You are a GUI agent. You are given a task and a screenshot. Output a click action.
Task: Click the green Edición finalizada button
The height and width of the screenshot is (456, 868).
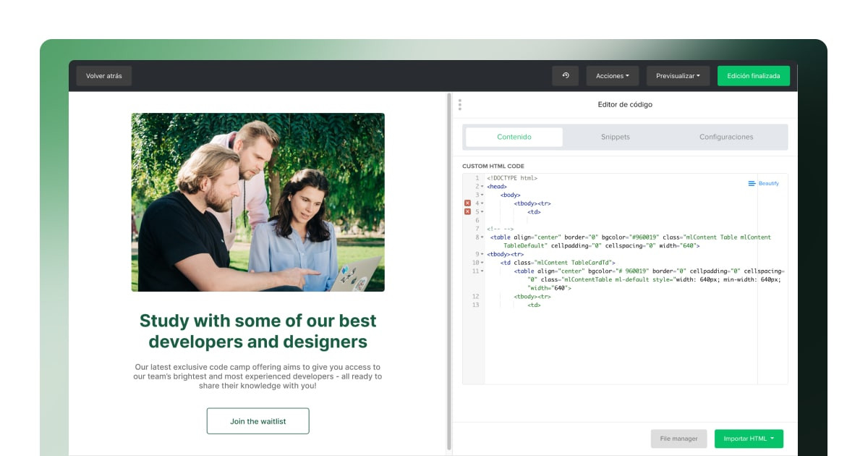click(x=753, y=75)
